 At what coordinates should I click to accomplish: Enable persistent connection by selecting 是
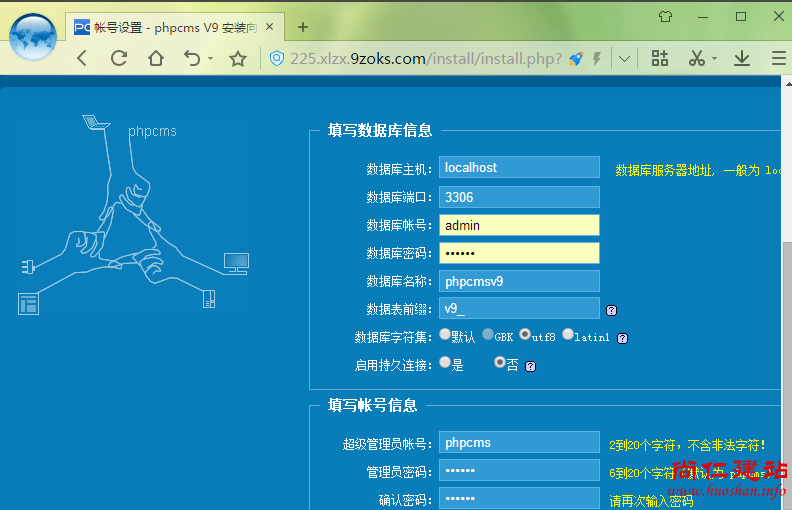coord(445,363)
